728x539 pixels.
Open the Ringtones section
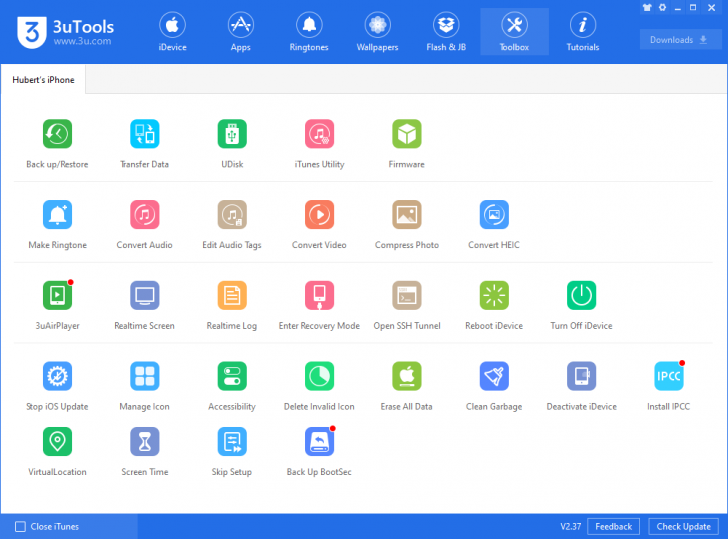(x=309, y=32)
